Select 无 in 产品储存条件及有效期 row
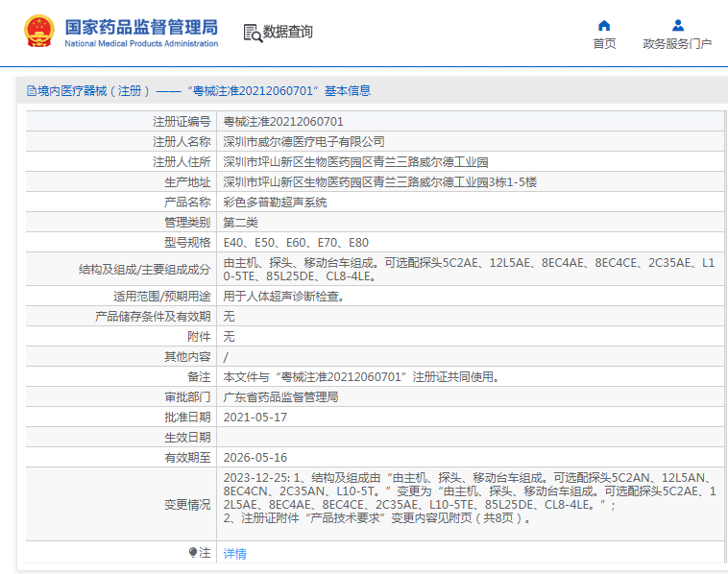 (229, 317)
